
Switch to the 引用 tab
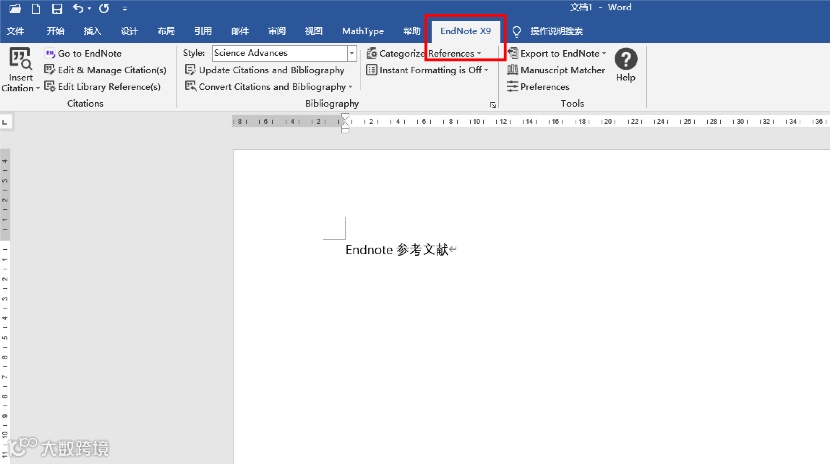(x=203, y=31)
